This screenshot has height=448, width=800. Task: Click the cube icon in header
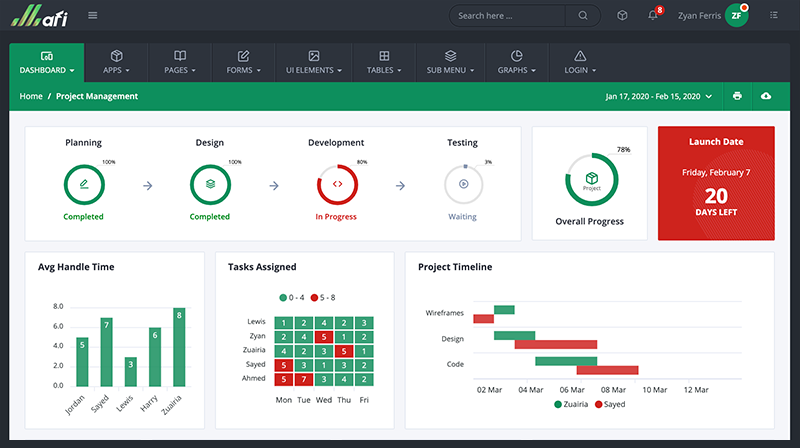pyautogui.click(x=622, y=15)
